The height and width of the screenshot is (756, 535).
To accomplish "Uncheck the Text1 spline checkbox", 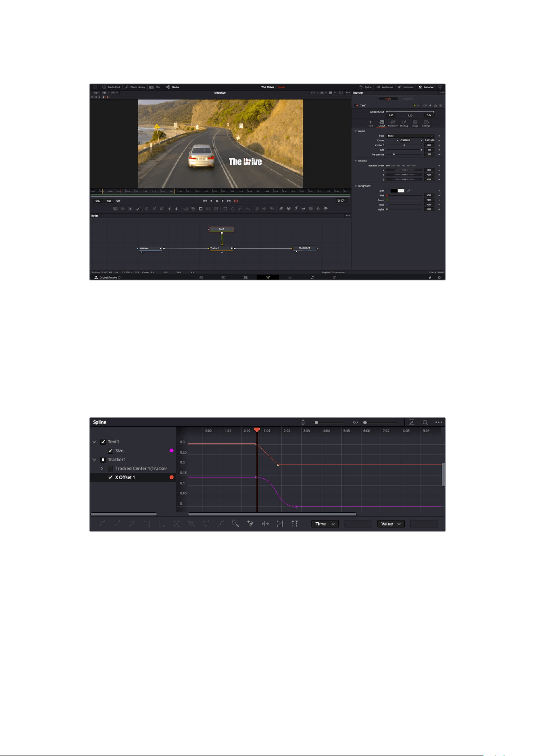I will coord(103,441).
